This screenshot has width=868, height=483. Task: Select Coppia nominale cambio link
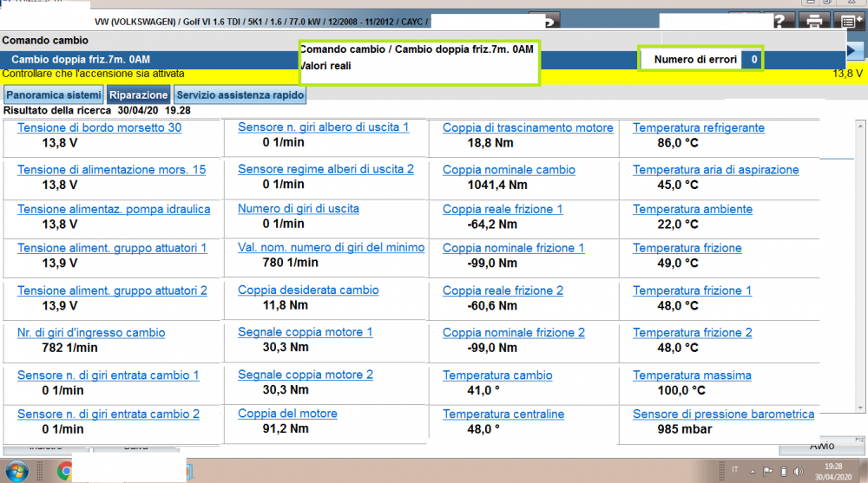click(509, 170)
